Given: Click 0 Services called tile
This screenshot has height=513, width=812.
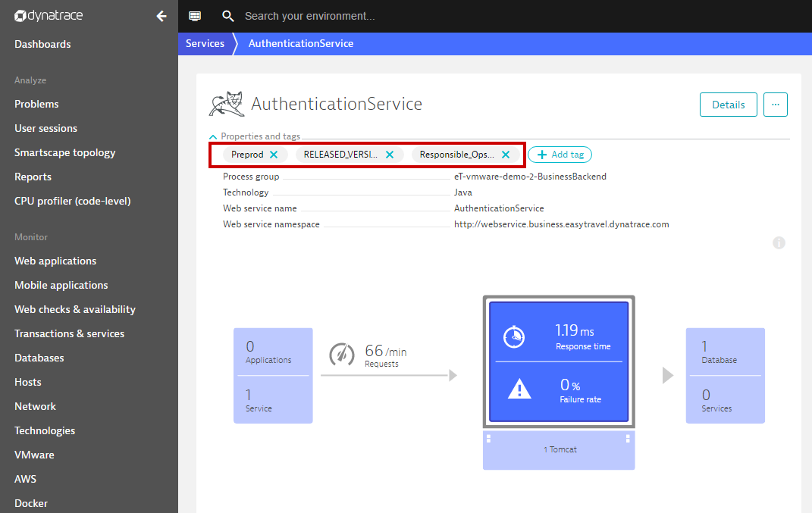Looking at the screenshot, I should tap(725, 399).
